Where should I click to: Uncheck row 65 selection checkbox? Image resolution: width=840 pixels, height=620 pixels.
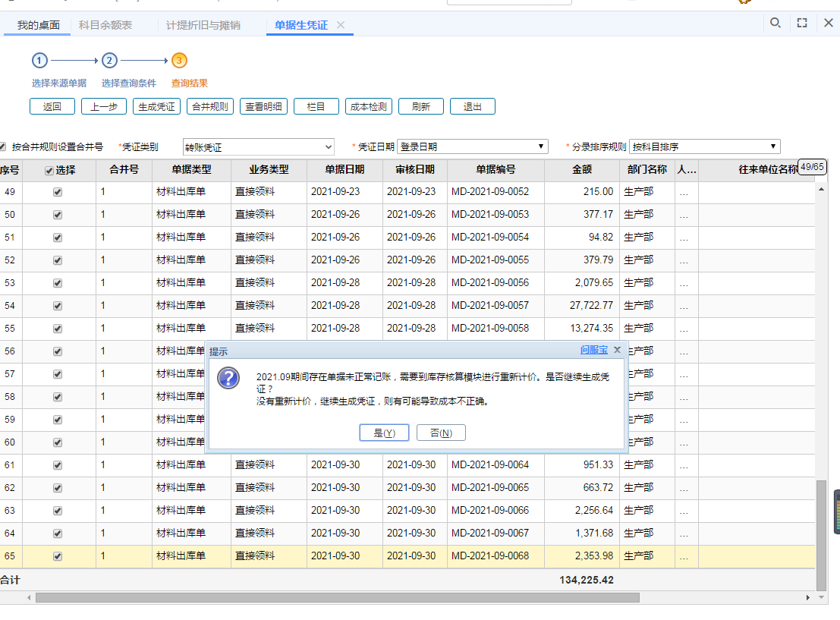(58, 557)
